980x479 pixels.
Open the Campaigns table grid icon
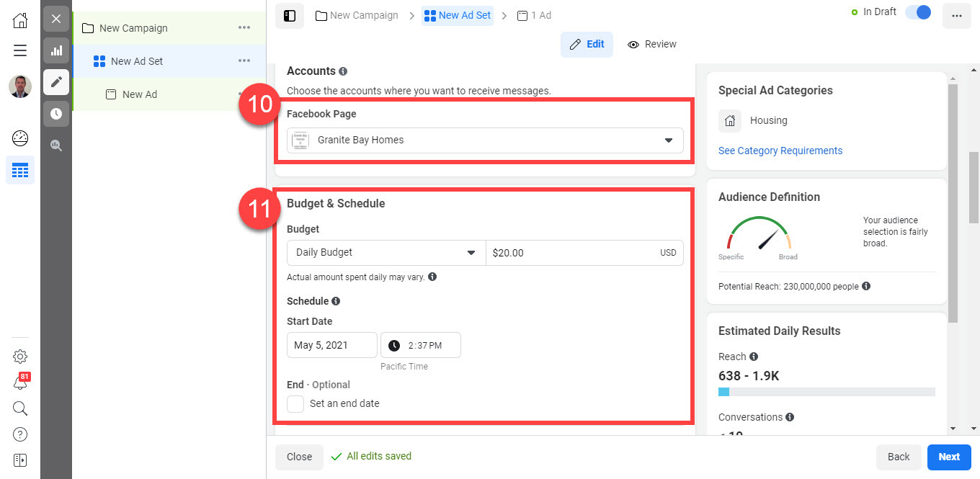(20, 171)
